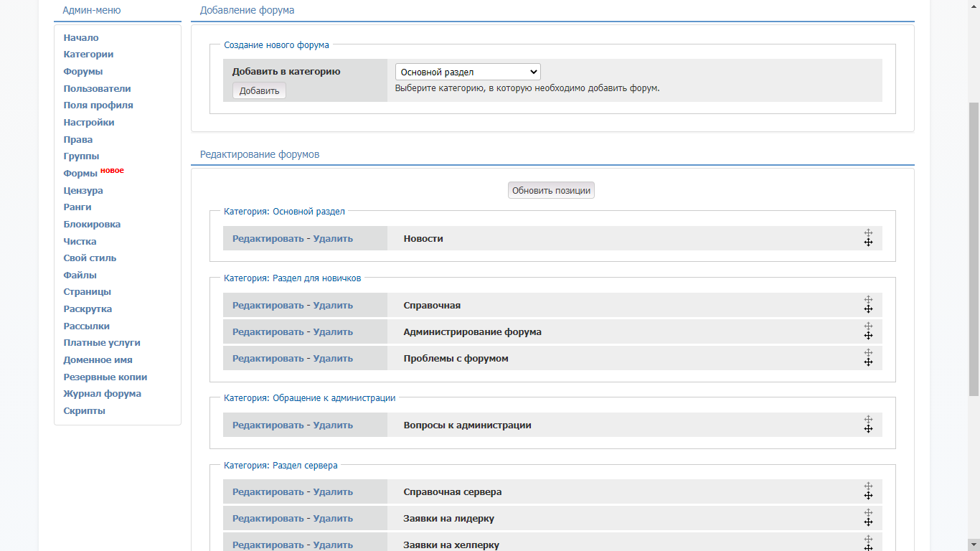Screen dimensions: 980x551
Task: Click the move icon on Справочная row
Action: point(867,305)
